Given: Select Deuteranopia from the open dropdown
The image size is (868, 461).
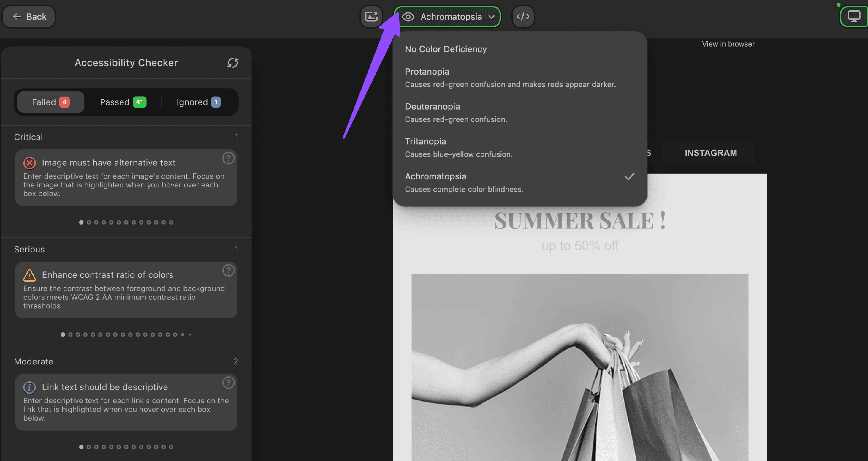Looking at the screenshot, I should click(432, 106).
